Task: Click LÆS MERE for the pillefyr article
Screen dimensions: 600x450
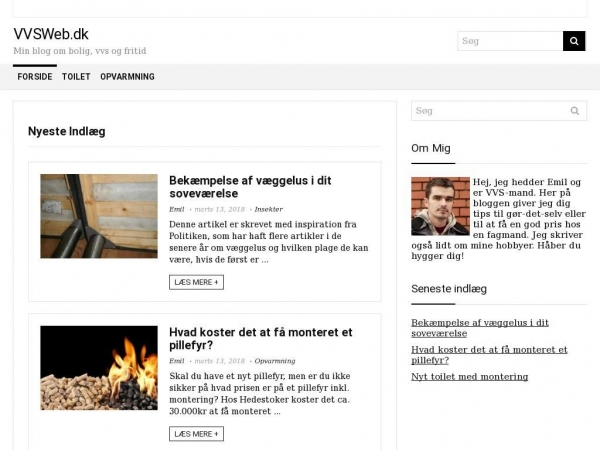Action: 196,434
